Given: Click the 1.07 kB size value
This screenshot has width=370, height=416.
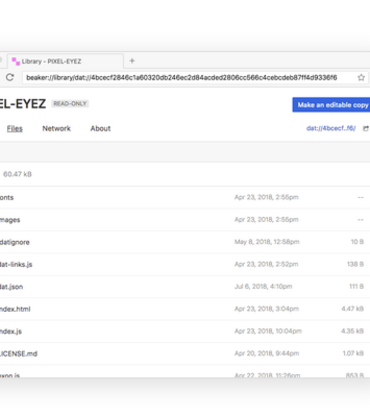Looking at the screenshot, I should pyautogui.click(x=353, y=353).
